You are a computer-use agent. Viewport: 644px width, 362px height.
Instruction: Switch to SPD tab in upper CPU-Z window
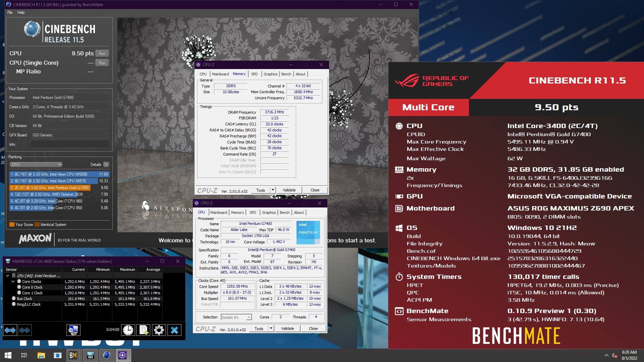click(x=255, y=74)
